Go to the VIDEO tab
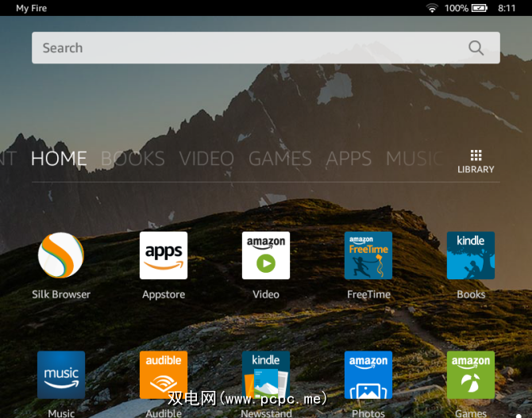Viewport: 532px width, 418px height. pyautogui.click(x=206, y=159)
